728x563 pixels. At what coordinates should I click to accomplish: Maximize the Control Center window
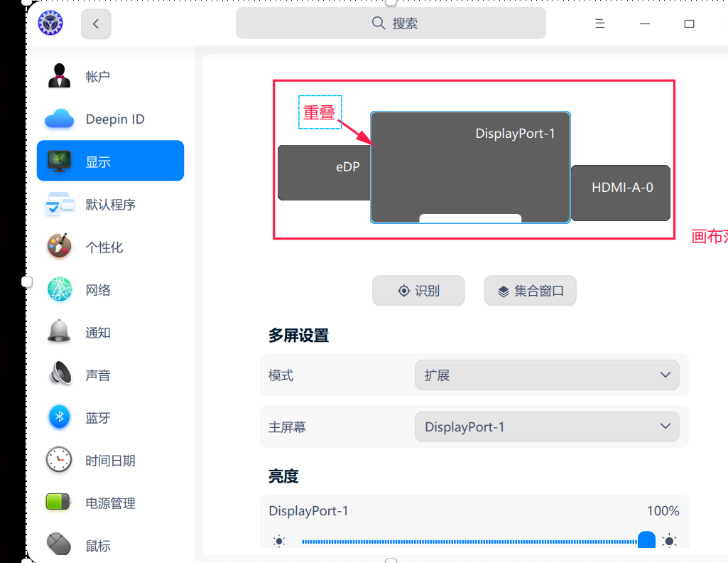[x=689, y=23]
